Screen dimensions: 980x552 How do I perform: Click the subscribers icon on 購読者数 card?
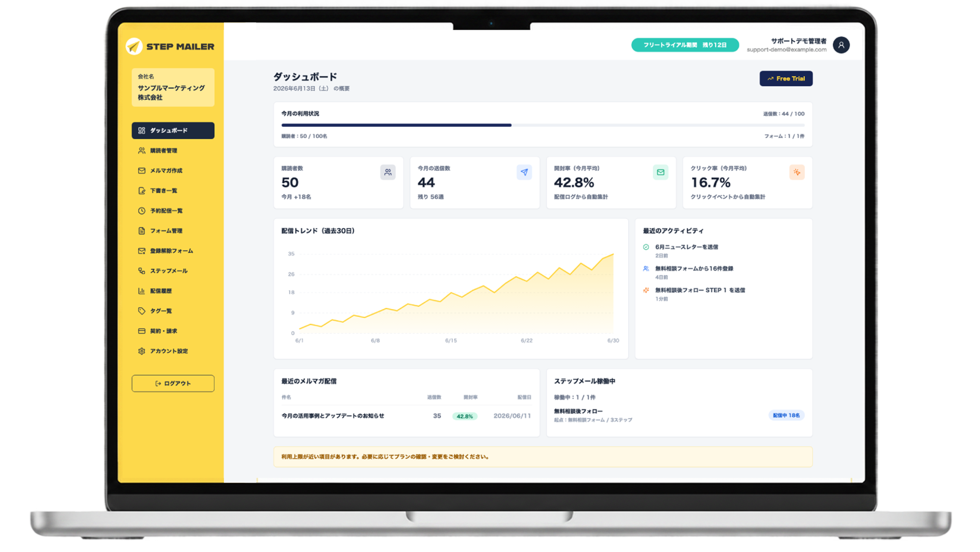[388, 172]
